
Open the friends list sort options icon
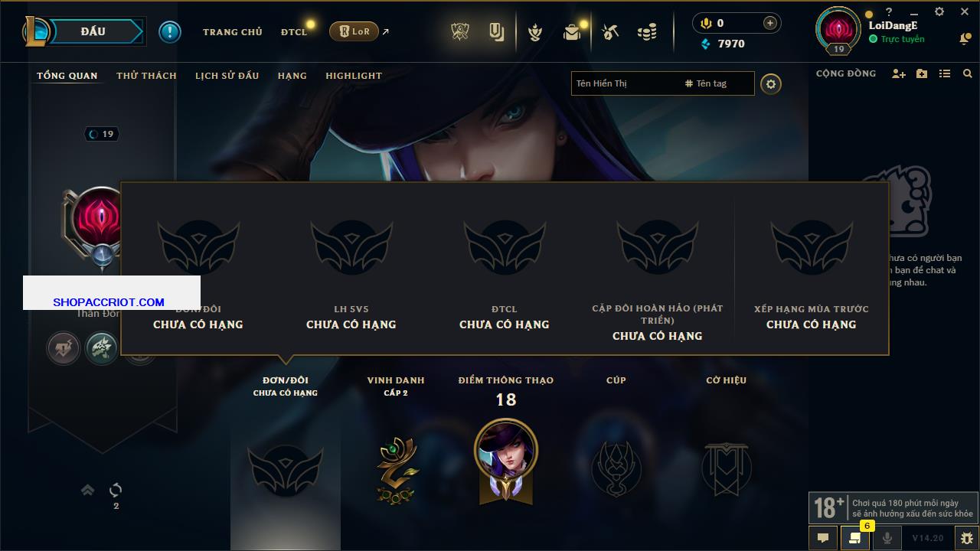tap(945, 73)
